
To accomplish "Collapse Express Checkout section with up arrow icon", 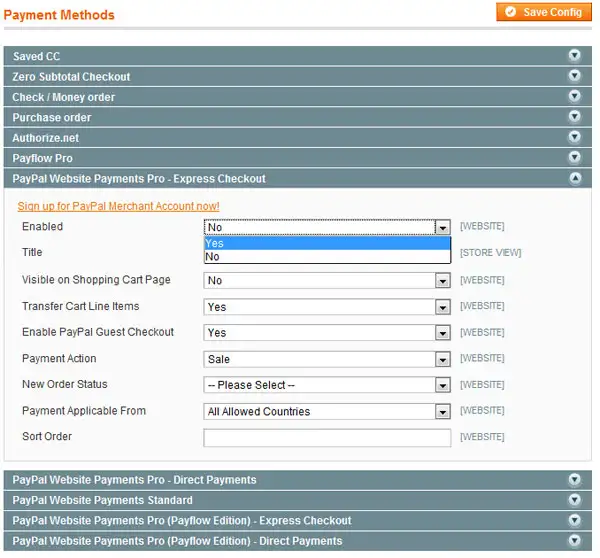I will coord(574,178).
